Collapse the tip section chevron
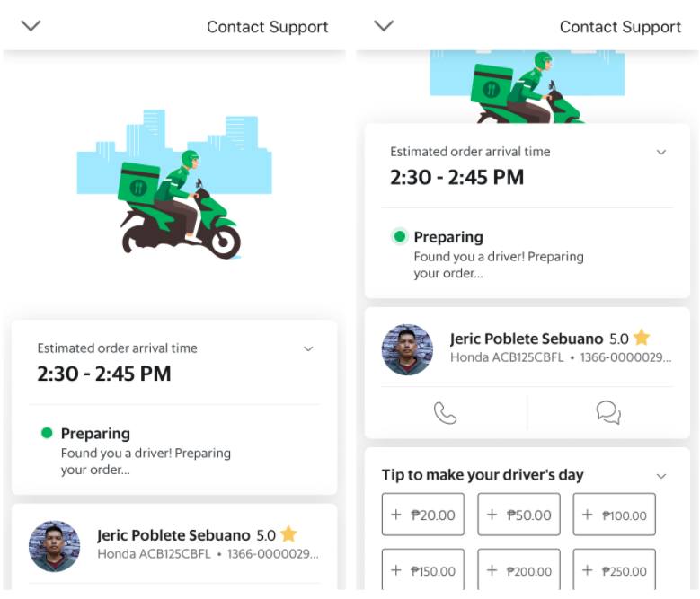The width and height of the screenshot is (700, 599). 661,476
